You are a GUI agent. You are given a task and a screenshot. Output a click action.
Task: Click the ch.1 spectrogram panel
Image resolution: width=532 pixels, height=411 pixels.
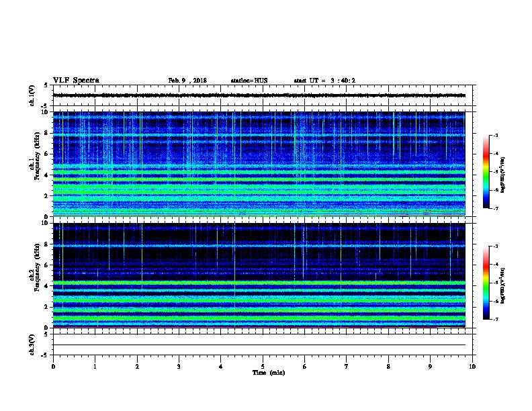259,164
